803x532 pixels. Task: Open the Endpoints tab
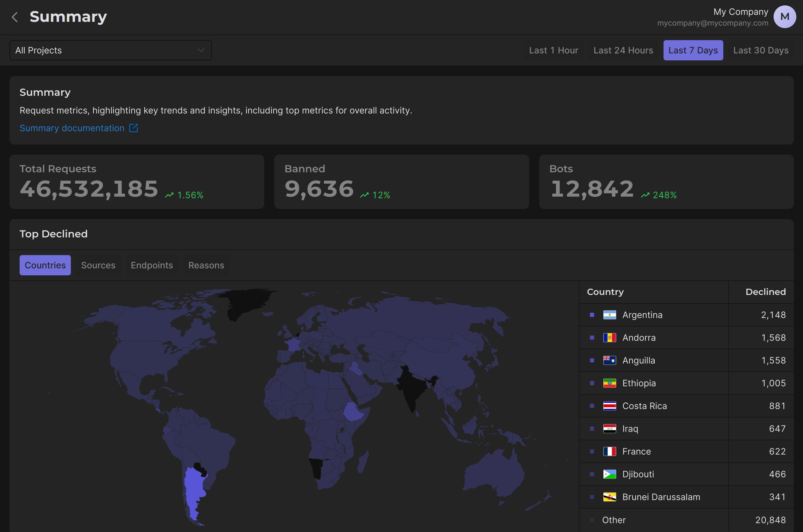[152, 265]
